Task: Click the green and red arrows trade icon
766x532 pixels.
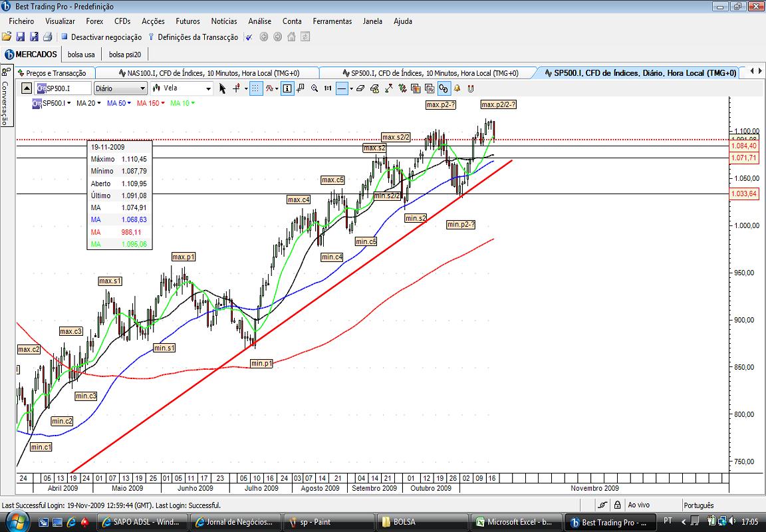Action: pos(402,88)
